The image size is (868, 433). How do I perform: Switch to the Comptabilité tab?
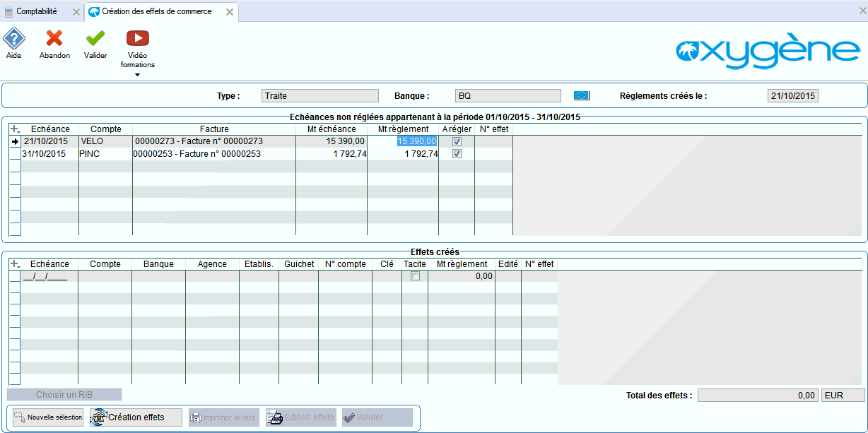(37, 12)
